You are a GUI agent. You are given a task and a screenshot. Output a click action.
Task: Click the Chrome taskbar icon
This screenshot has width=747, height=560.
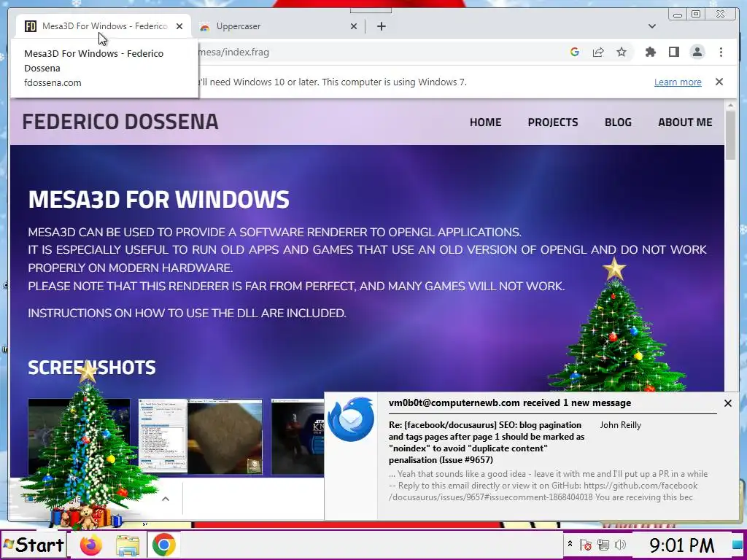[x=164, y=545]
